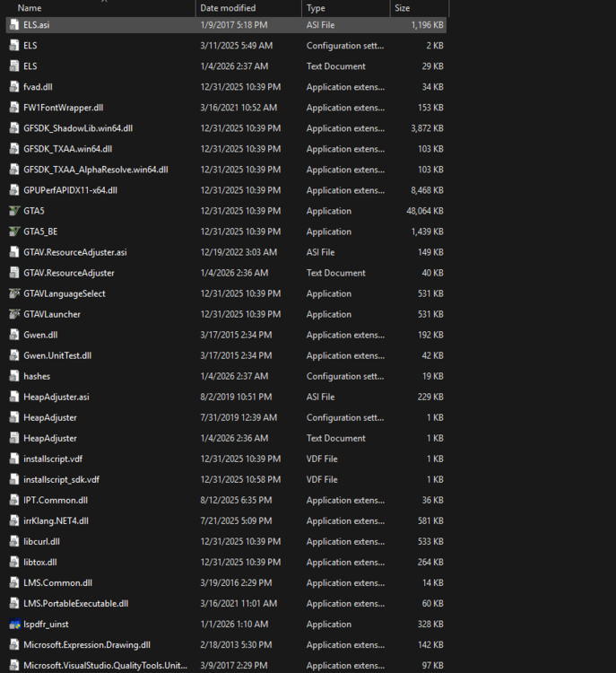The width and height of the screenshot is (616, 673).
Task: Click the Gwen.UnitTest.dll file icon
Action: pos(14,355)
